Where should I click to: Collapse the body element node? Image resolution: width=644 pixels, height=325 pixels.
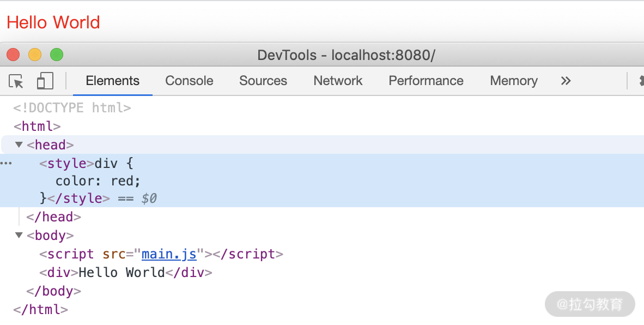[x=19, y=236]
